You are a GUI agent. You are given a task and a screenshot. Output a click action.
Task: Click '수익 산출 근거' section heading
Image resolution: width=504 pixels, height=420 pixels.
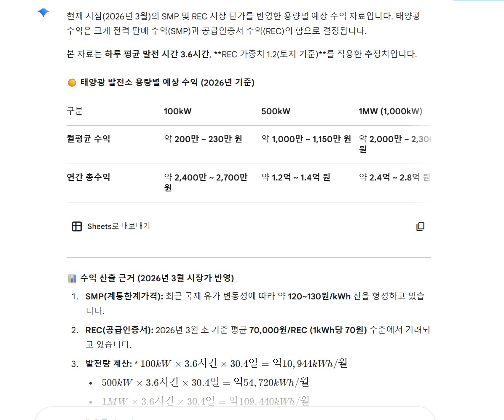pos(157,278)
